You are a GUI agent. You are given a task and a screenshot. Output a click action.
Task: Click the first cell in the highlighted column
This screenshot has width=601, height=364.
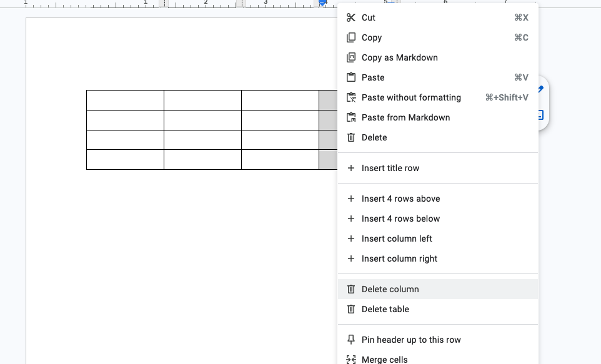[328, 100]
